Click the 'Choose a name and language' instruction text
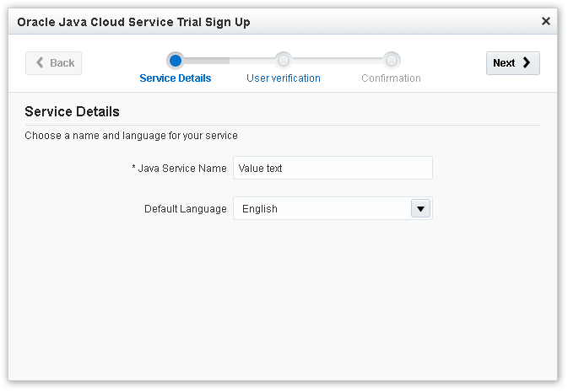The image size is (568, 392). pyautogui.click(x=131, y=135)
